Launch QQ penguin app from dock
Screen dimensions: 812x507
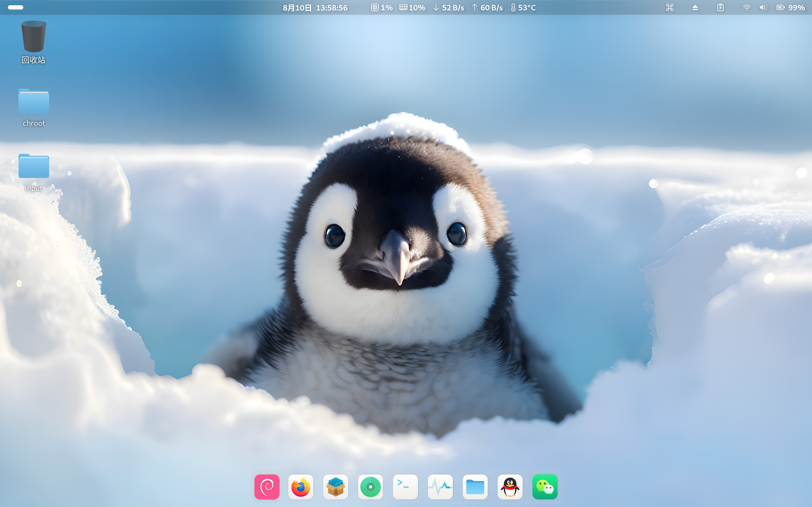510,487
